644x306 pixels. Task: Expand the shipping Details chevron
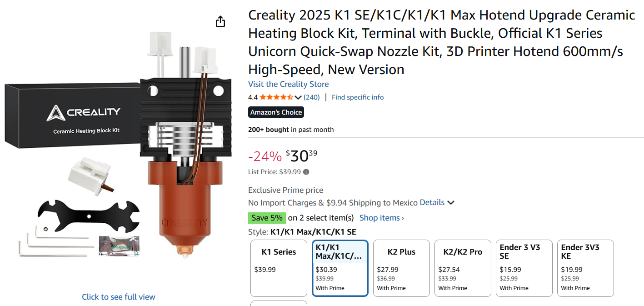tap(451, 203)
